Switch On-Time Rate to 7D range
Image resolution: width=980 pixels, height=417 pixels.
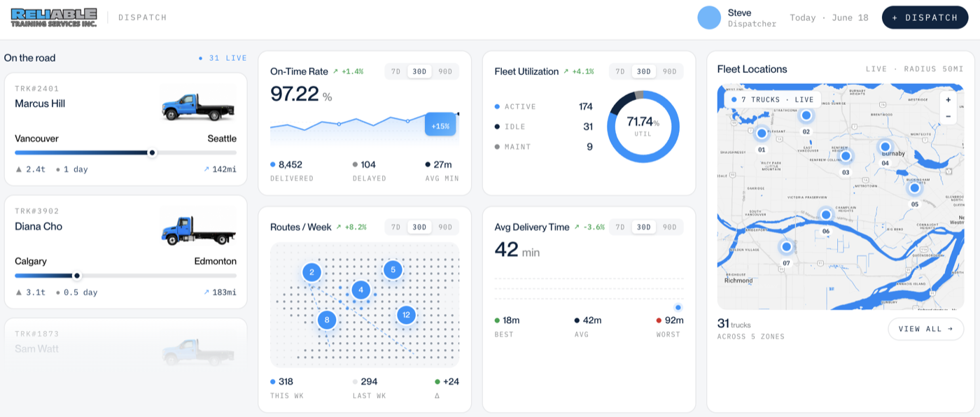coord(395,71)
